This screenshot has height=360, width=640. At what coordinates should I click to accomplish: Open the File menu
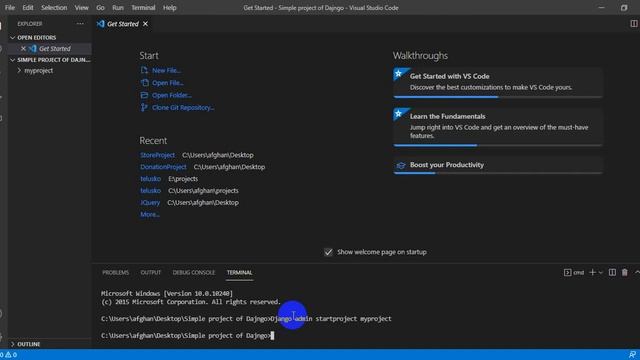pyautogui.click(x=10, y=8)
